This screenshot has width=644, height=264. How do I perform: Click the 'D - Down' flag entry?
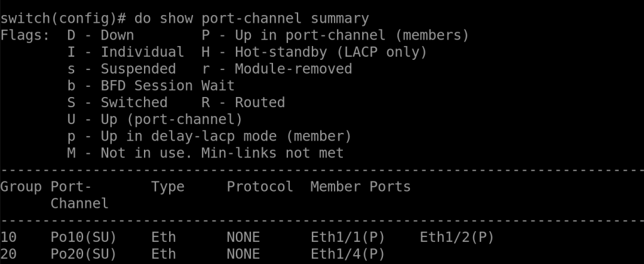(100, 35)
